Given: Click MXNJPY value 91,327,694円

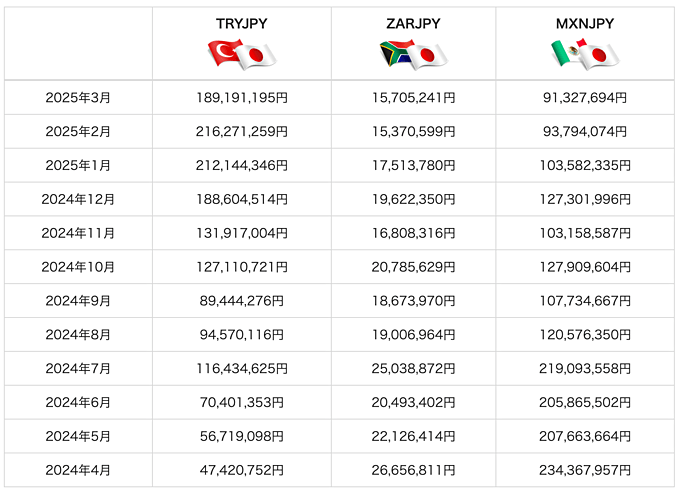Looking at the screenshot, I should point(585,98).
